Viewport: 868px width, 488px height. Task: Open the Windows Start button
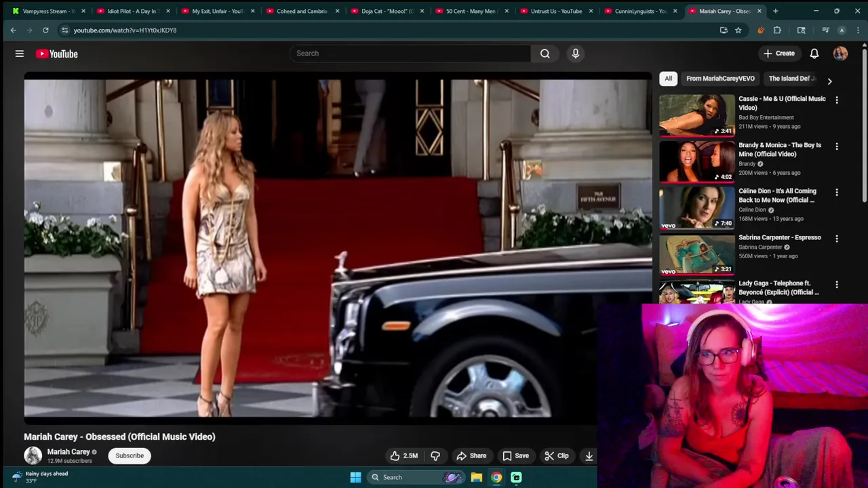click(x=355, y=477)
